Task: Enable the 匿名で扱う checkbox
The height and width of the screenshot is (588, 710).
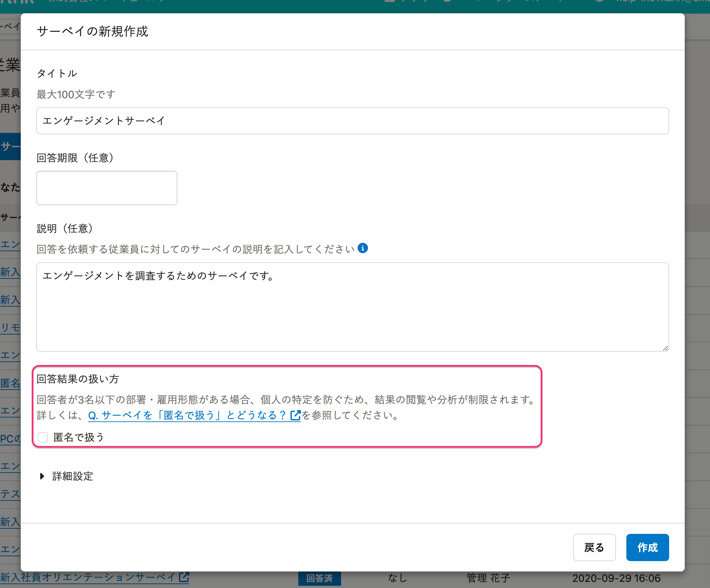Action: coord(43,437)
